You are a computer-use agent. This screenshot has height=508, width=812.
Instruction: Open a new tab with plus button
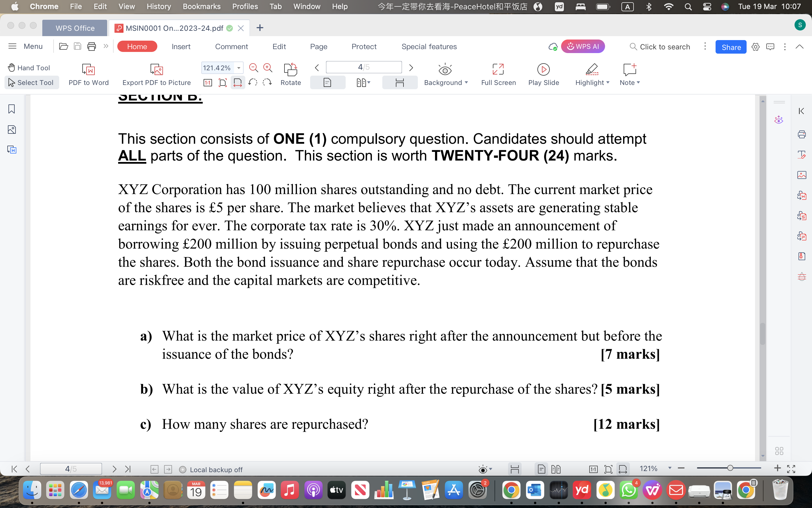[x=260, y=28]
